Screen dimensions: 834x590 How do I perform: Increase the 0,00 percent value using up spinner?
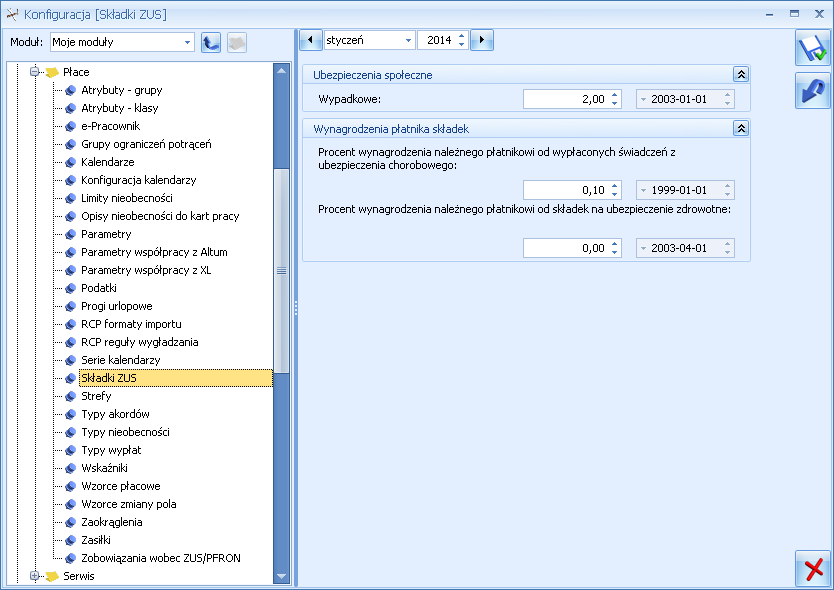614,244
